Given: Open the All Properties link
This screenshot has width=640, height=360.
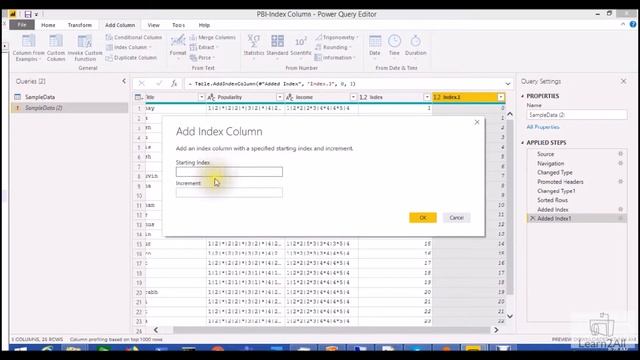Looking at the screenshot, I should point(543,127).
